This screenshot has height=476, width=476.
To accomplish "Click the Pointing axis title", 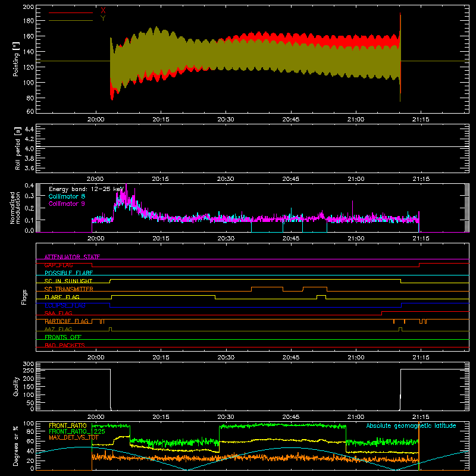I will (x=16, y=59).
